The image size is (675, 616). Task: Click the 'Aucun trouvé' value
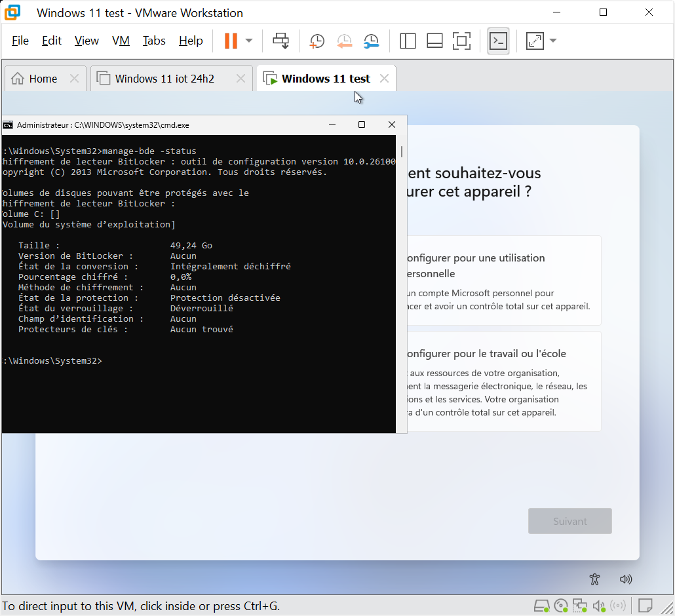pos(201,330)
